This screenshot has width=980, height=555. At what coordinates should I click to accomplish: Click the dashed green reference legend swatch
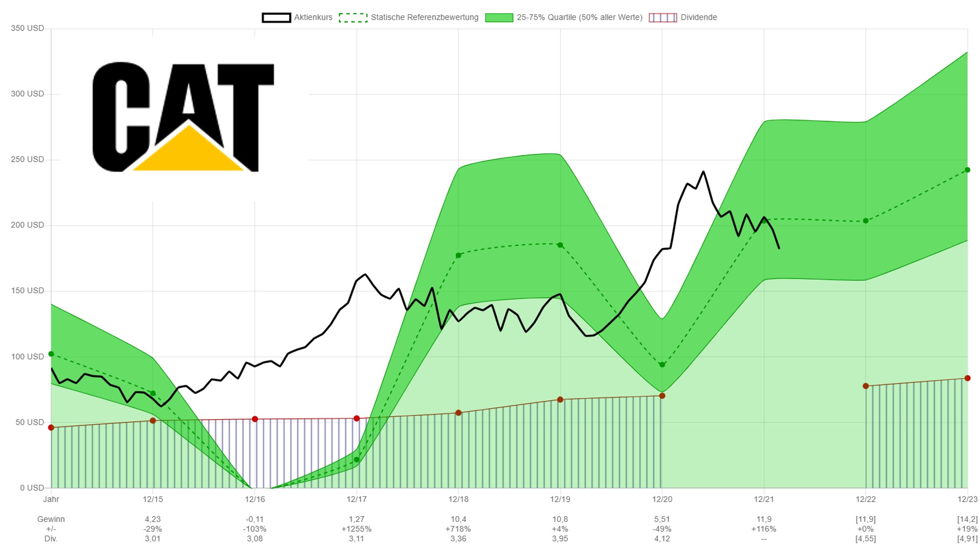tap(353, 18)
